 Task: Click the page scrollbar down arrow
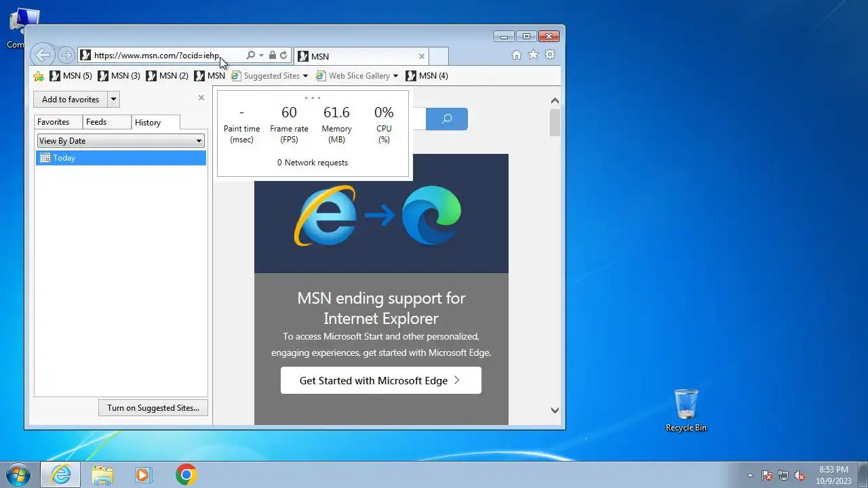pyautogui.click(x=555, y=410)
